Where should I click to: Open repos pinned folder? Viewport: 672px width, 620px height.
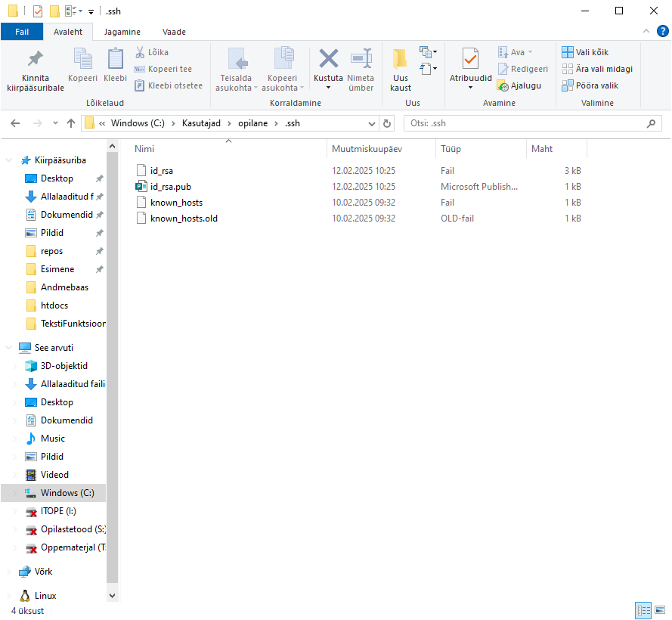pos(51,251)
